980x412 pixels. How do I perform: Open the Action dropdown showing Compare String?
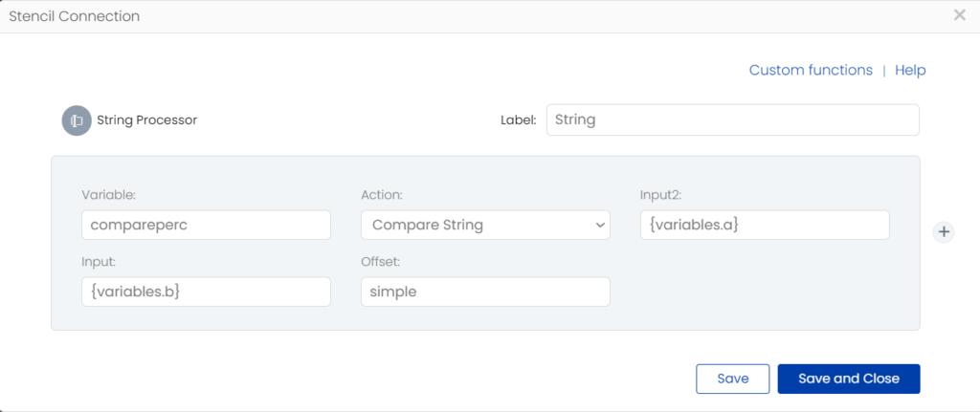pyautogui.click(x=485, y=225)
